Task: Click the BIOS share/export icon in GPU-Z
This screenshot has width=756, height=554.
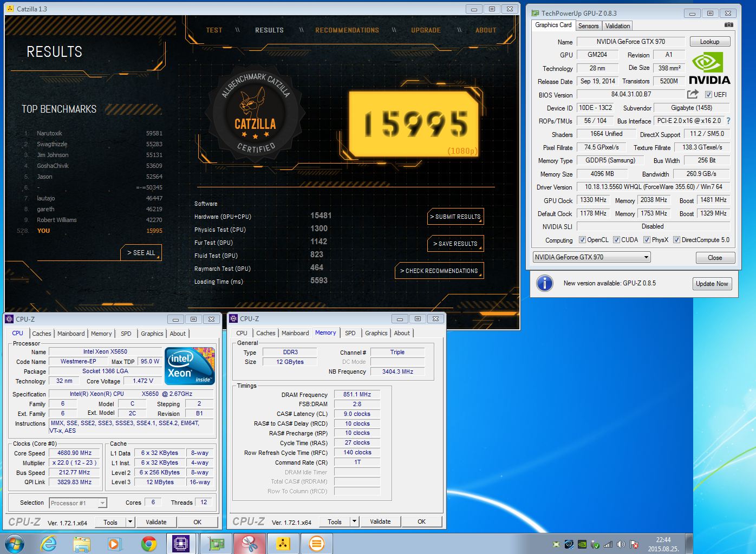Action: (693, 94)
